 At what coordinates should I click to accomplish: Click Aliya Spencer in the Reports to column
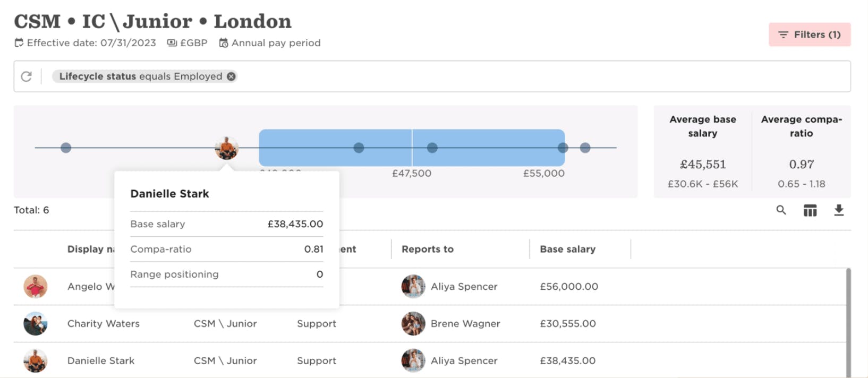[x=464, y=286]
